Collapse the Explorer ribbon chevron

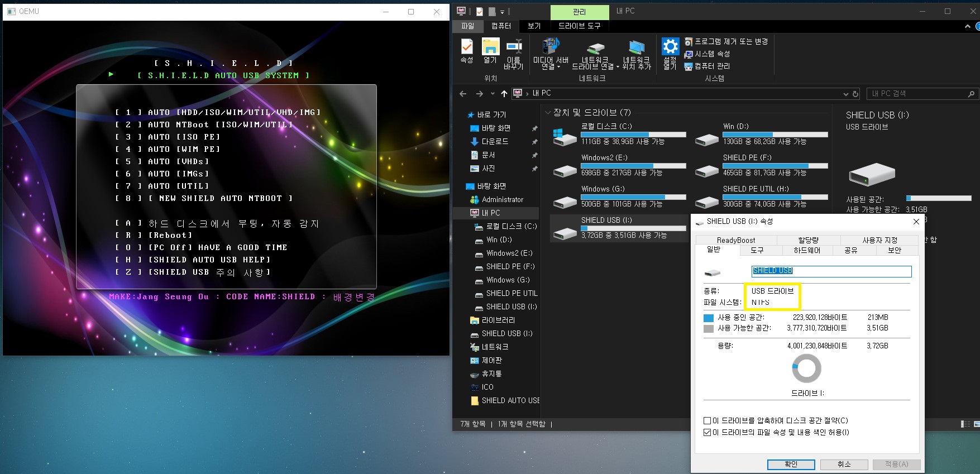pos(968,26)
